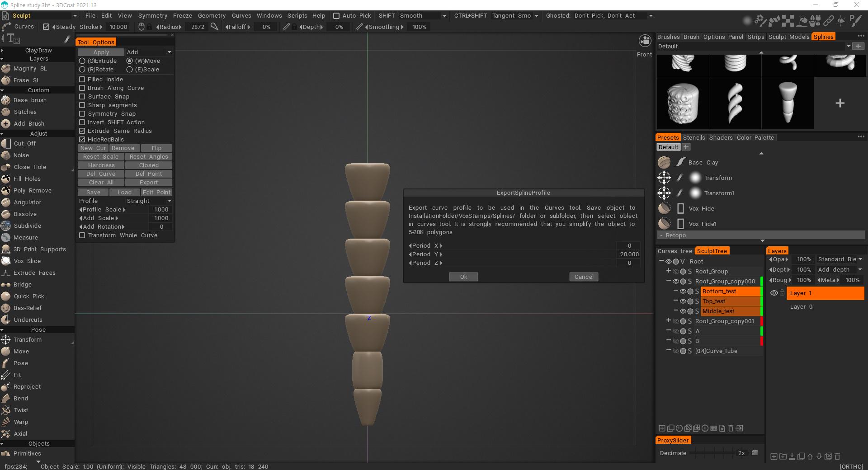Click the Decimate proxy slider
The height and width of the screenshot is (470, 868).
712,453
